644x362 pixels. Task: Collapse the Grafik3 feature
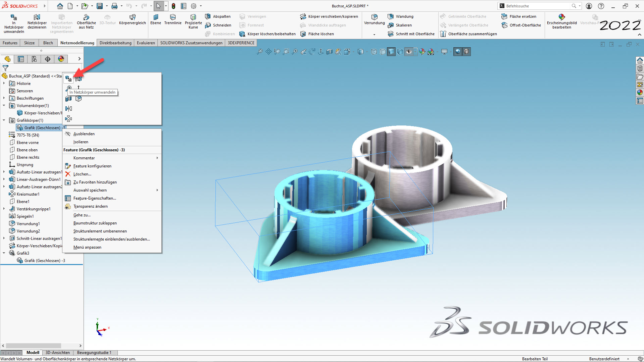[4, 253]
